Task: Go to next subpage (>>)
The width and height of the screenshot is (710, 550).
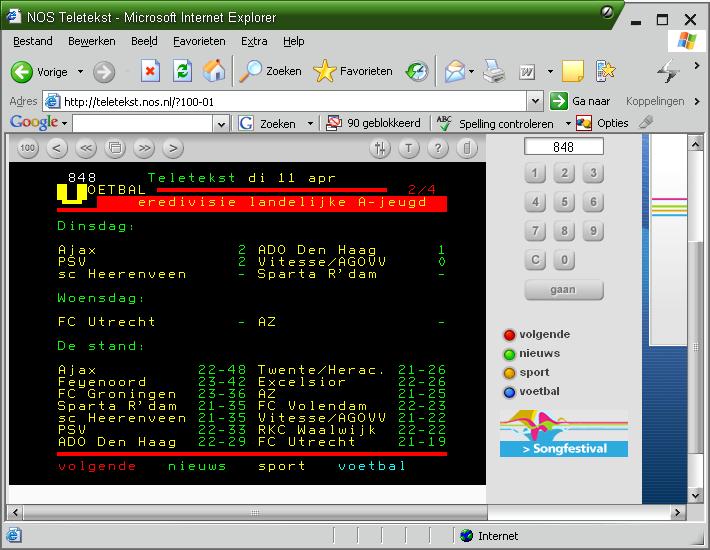Action: pyautogui.click(x=144, y=148)
